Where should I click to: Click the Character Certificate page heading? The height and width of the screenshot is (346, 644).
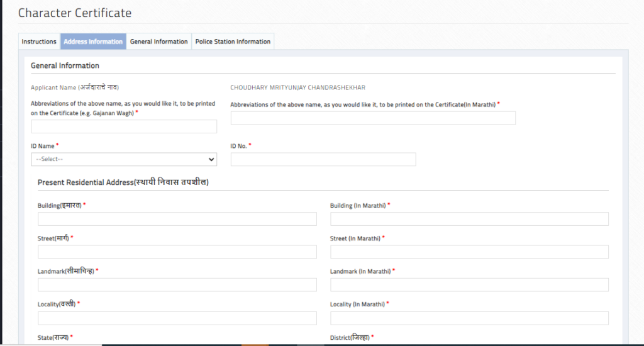click(x=75, y=13)
